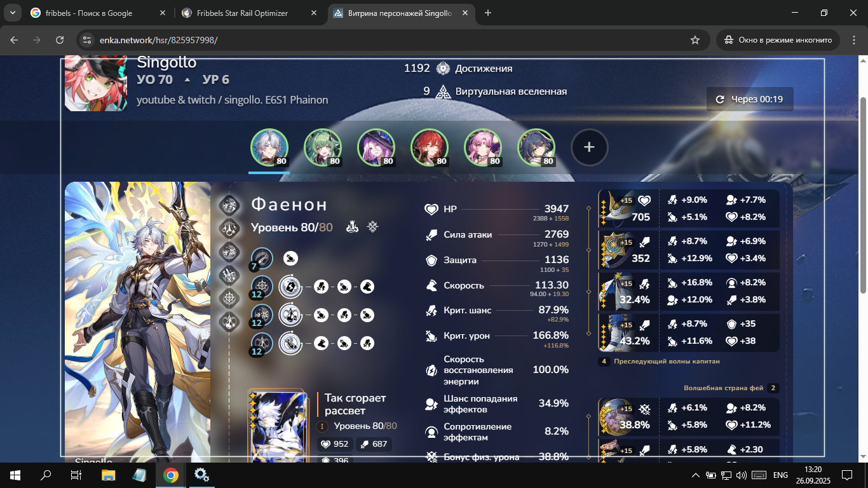Click the '+16.8%' substat on body relic
The height and width of the screenshot is (488, 868).
click(696, 283)
